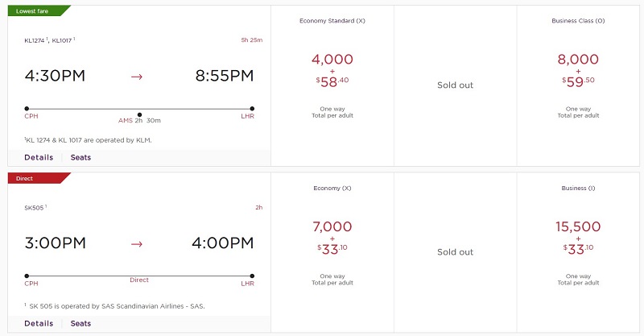This screenshot has width=644, height=336.
Task: Select Economy Standard 4,000 points fare
Action: click(332, 85)
